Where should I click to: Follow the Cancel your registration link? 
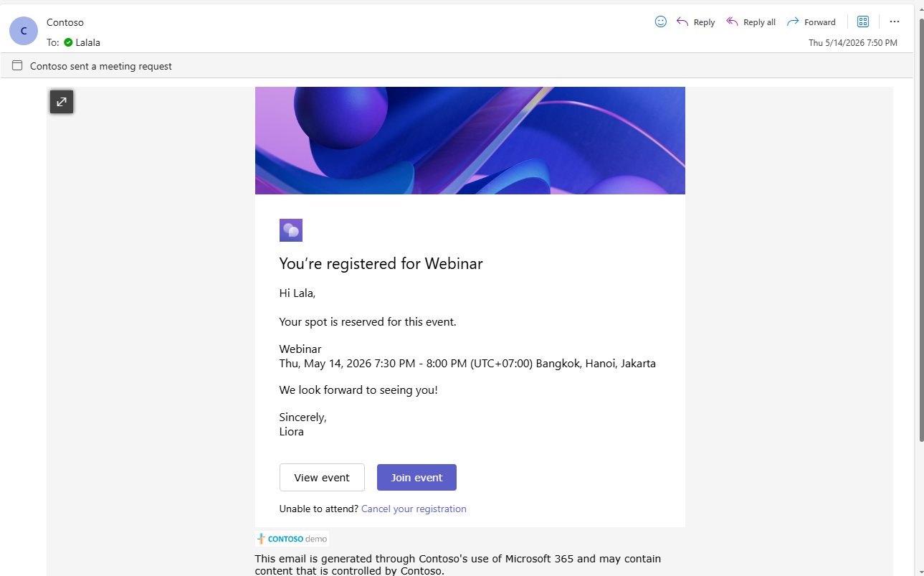(x=414, y=509)
